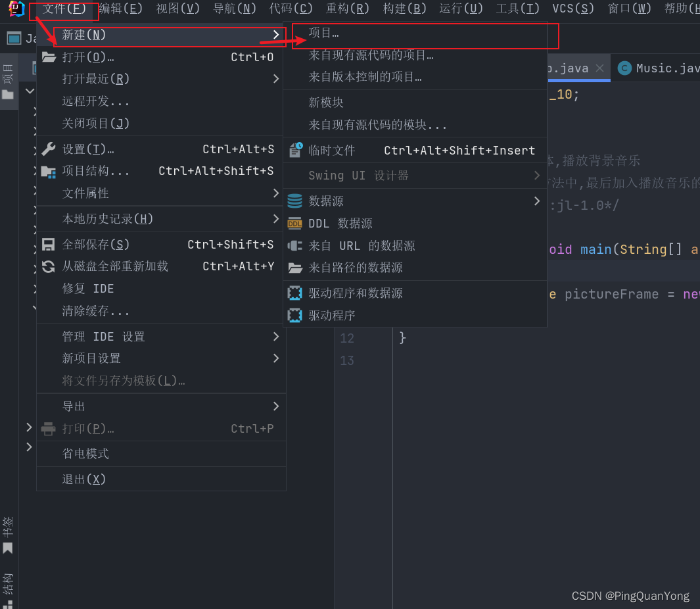Choose 省电模式 menu entry
The height and width of the screenshot is (609, 700).
161,454
